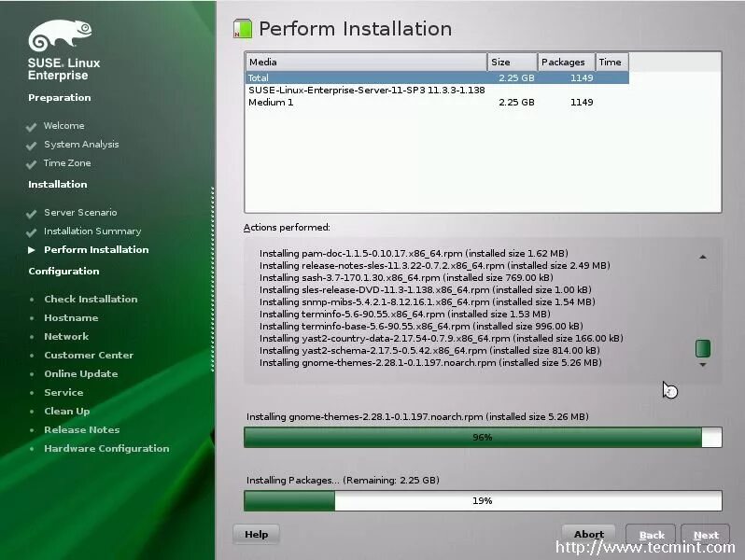Click the Perform Installation sidebar step
Screen dimensions: 745x560
pos(96,250)
